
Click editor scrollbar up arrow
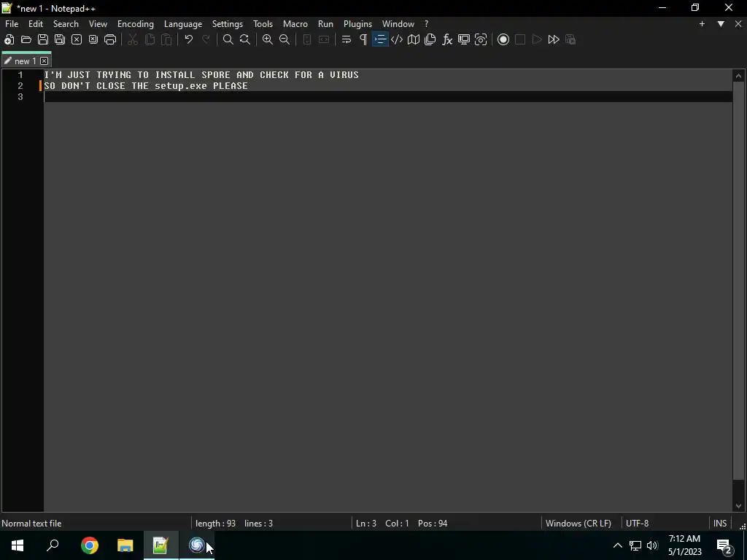[738, 76]
